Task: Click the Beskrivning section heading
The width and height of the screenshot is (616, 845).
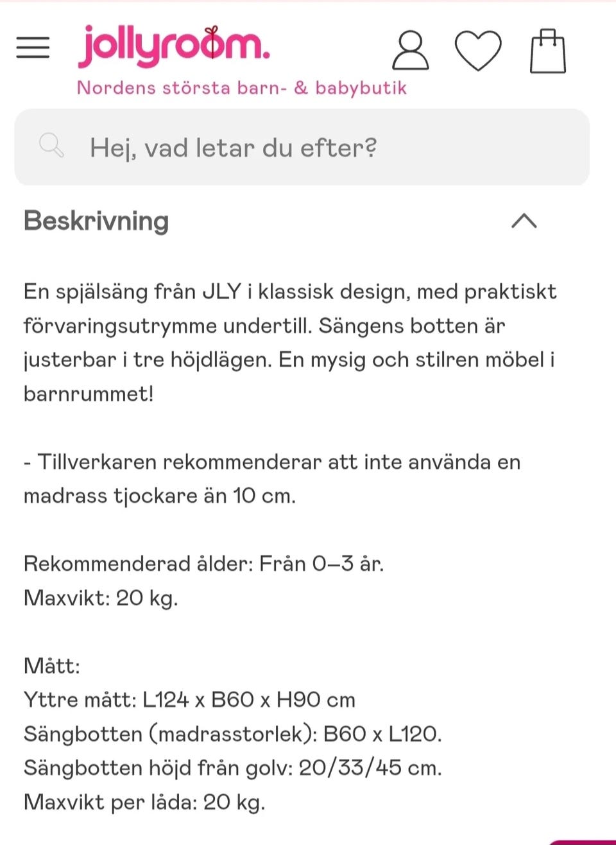Action: click(x=96, y=221)
